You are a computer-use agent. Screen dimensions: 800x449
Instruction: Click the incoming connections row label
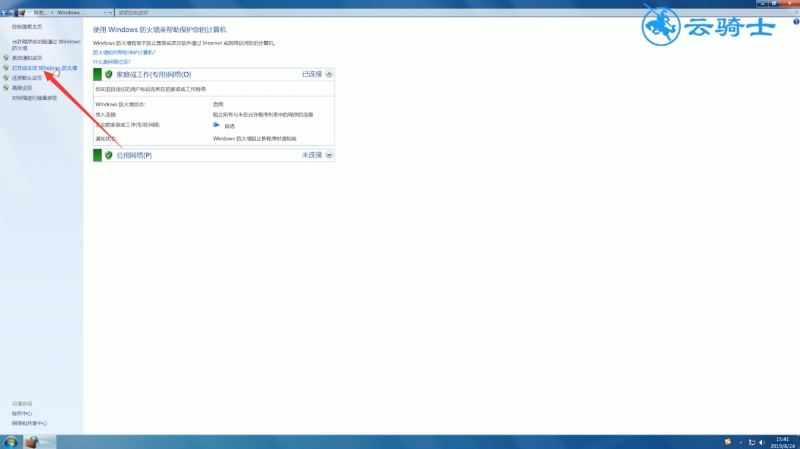click(106, 114)
